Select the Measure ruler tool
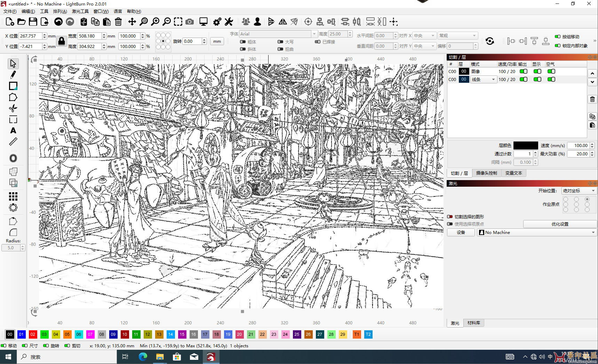 [13, 141]
